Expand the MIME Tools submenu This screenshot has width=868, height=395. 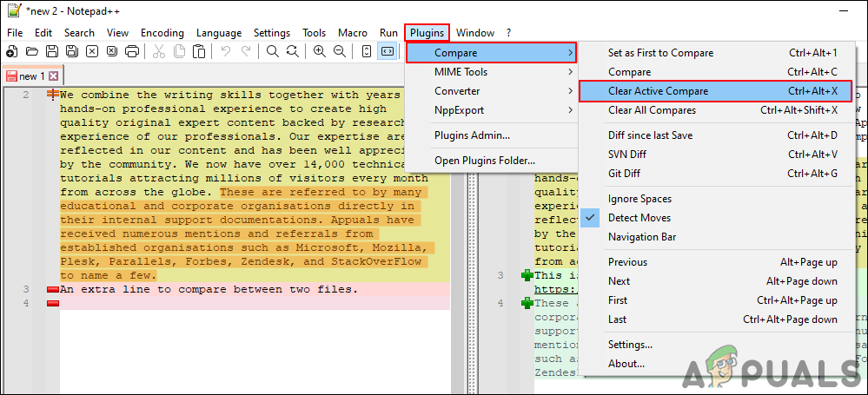point(491,72)
